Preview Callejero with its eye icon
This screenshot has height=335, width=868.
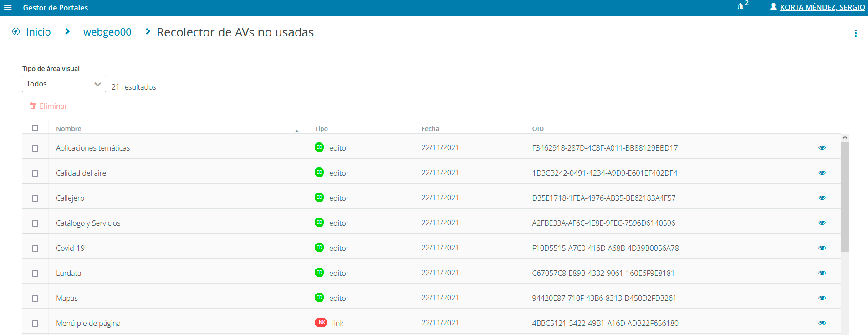point(822,198)
